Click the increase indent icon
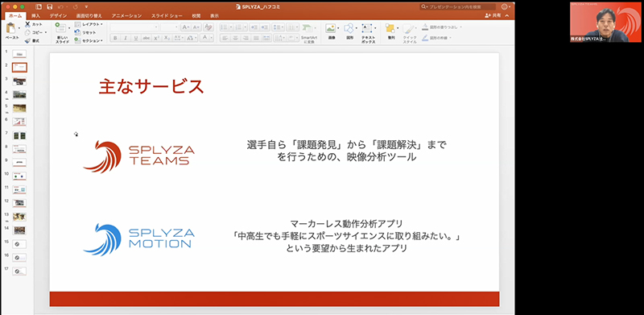This screenshot has width=644, height=315. pyautogui.click(x=265, y=27)
